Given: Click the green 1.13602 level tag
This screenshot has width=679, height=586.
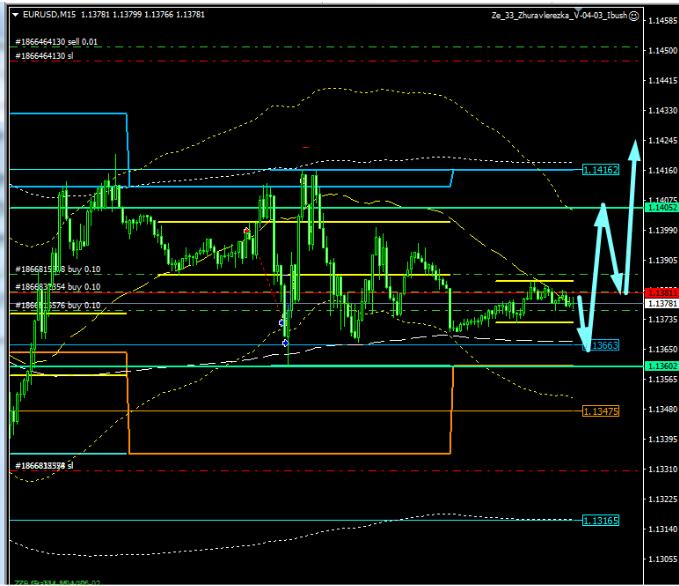Looking at the screenshot, I should pyautogui.click(x=662, y=366).
